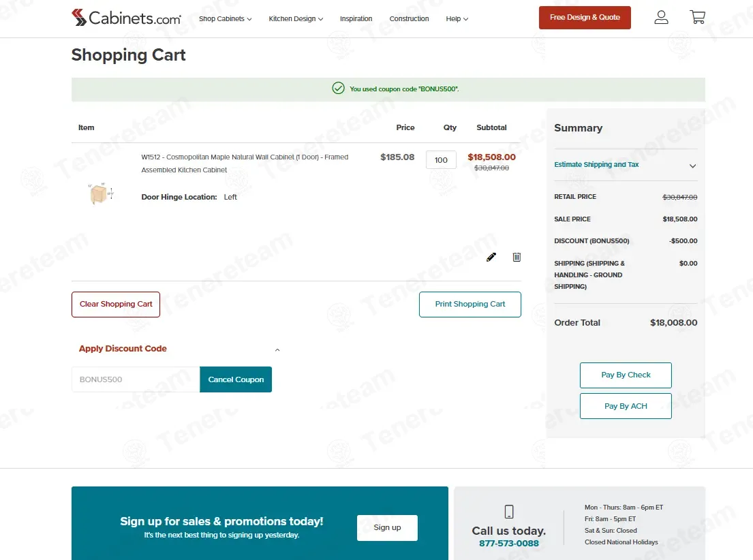Click the Cabinets.com logo

(x=126, y=18)
